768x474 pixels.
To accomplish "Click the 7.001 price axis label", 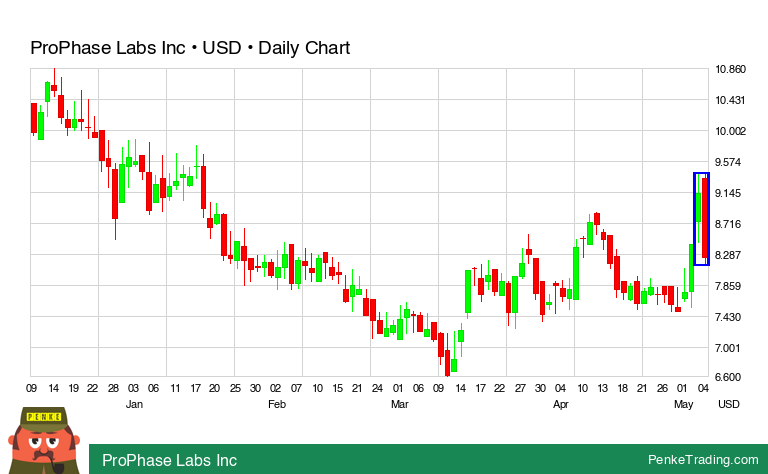I will [728, 348].
